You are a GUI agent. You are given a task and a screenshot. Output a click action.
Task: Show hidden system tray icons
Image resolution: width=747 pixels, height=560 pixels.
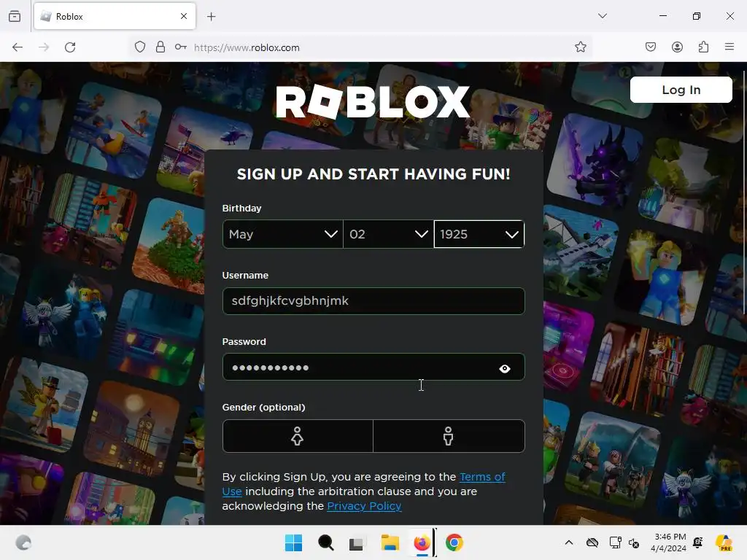pos(569,542)
